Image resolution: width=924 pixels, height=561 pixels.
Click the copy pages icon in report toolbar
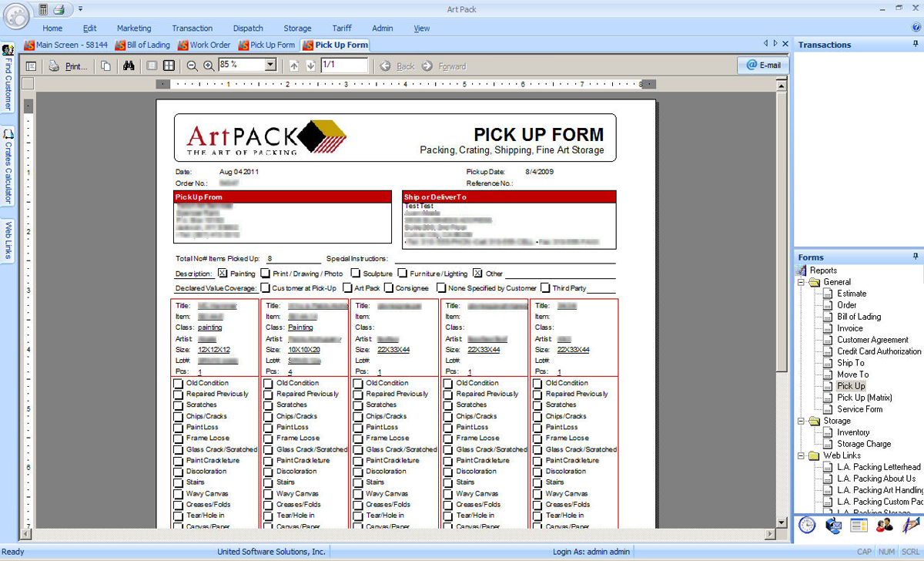point(105,66)
